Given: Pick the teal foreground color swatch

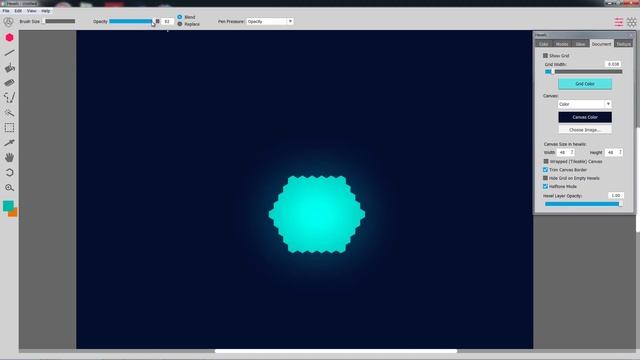Looking at the screenshot, I should coord(8,206).
